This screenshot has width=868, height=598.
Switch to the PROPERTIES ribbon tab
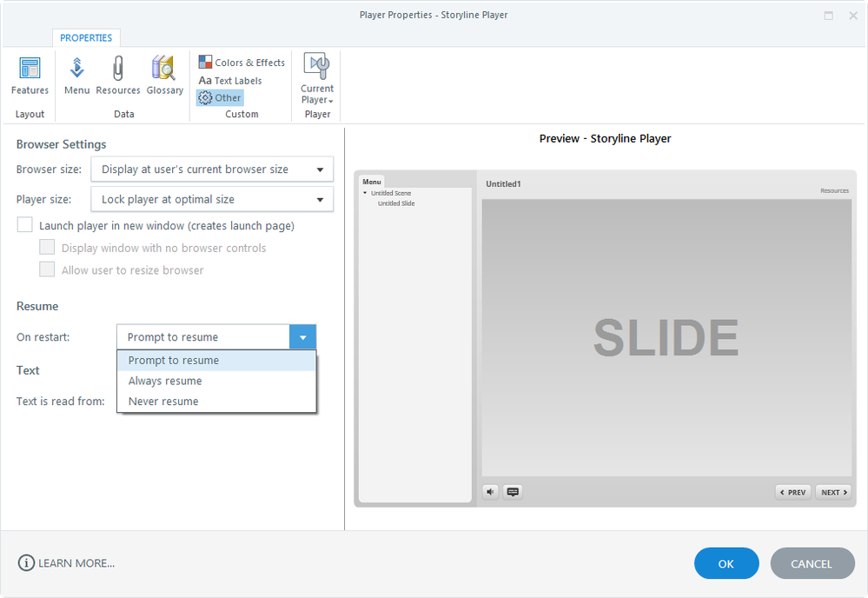point(86,37)
